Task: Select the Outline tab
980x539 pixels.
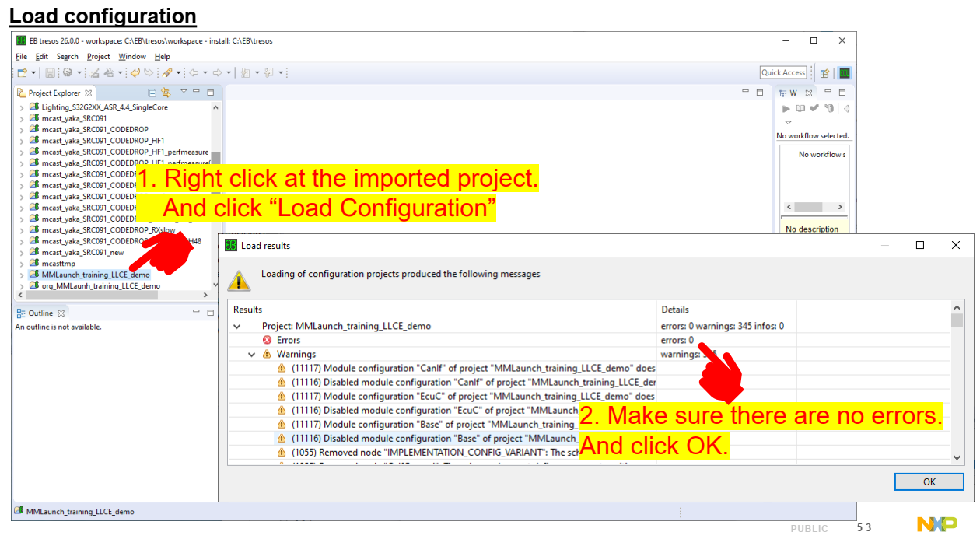Action: point(40,313)
